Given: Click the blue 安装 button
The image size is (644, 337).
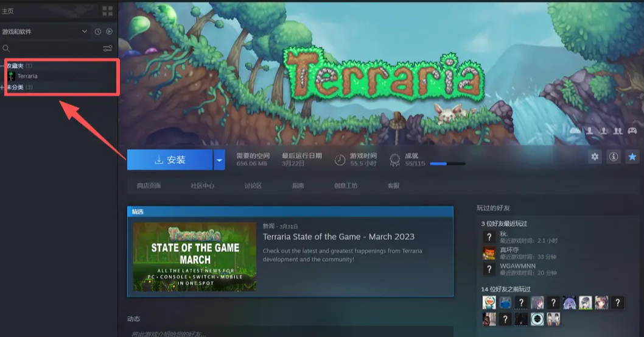Looking at the screenshot, I should [170, 160].
